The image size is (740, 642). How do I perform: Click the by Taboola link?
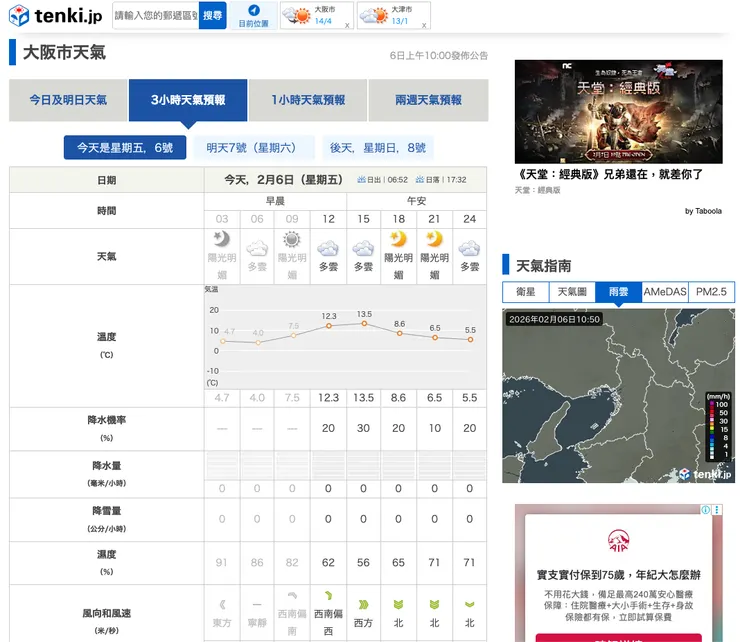point(703,211)
